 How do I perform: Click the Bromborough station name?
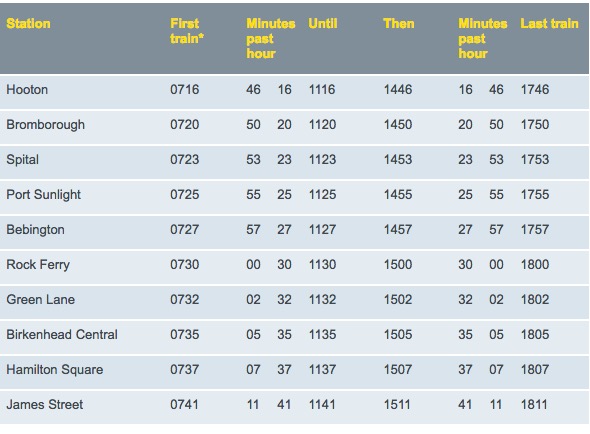tap(46, 125)
